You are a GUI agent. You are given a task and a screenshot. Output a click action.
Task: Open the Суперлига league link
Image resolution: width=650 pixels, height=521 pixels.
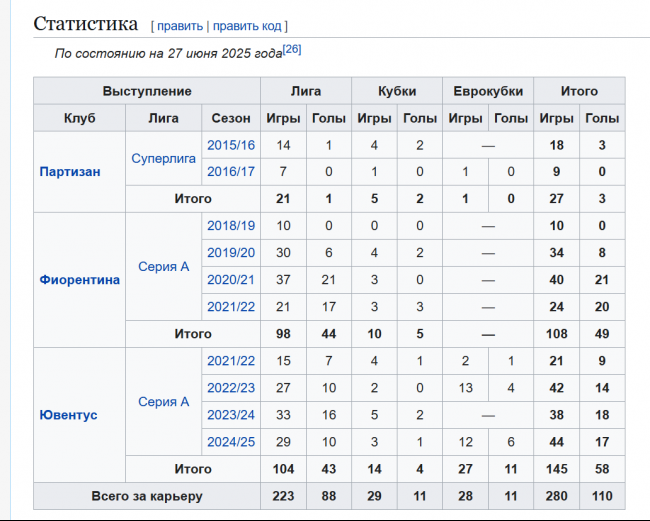tap(163, 158)
